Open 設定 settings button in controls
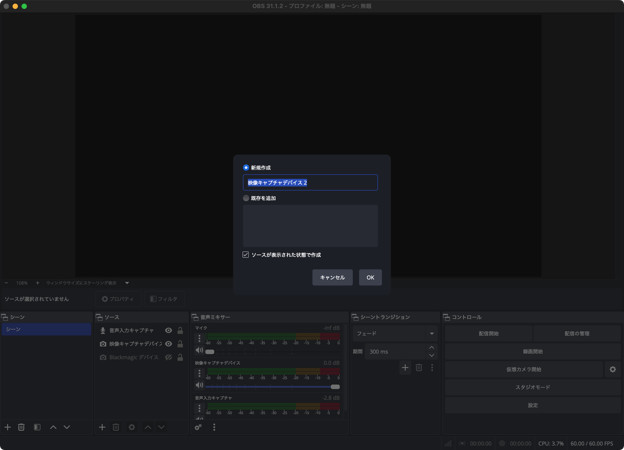This screenshot has height=450, width=624. (532, 405)
